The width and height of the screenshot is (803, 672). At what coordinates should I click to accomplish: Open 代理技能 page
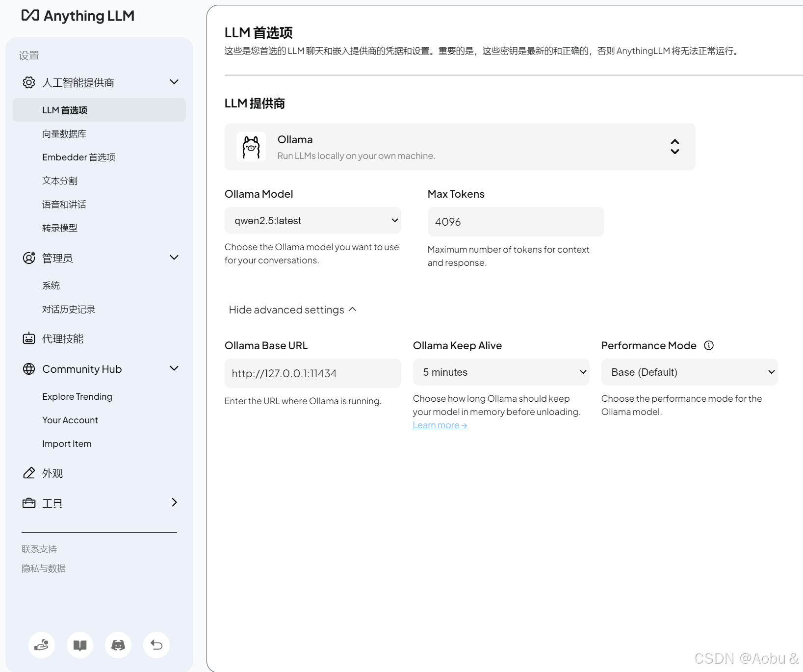[x=63, y=338]
